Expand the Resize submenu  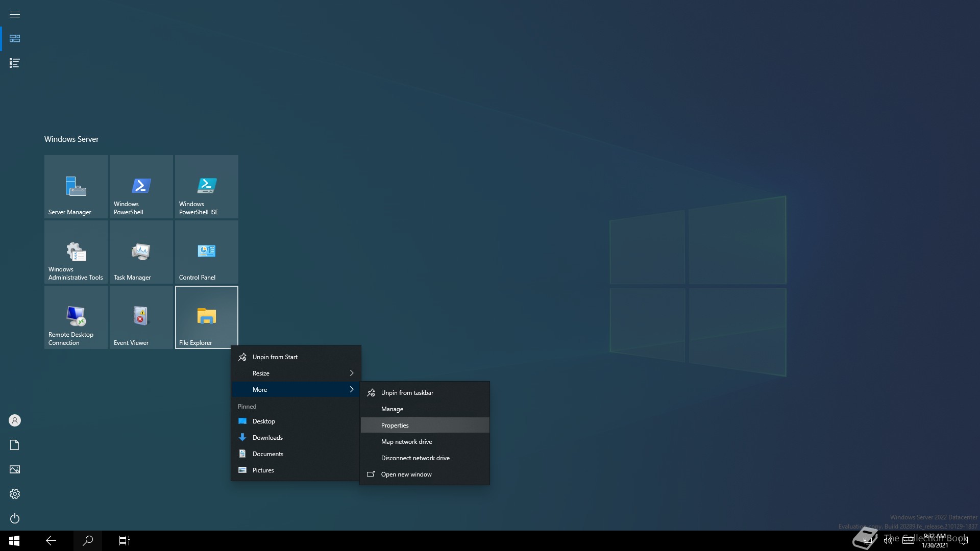pyautogui.click(x=296, y=373)
